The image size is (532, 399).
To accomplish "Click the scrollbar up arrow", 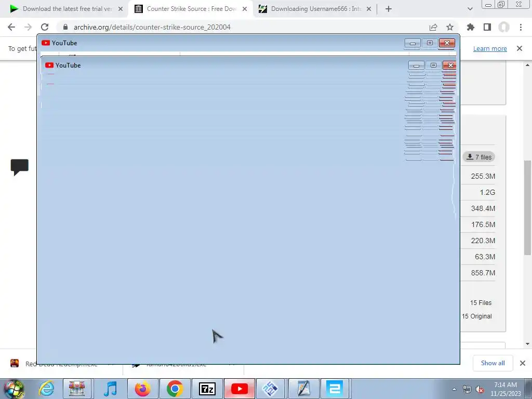I will click(x=527, y=65).
